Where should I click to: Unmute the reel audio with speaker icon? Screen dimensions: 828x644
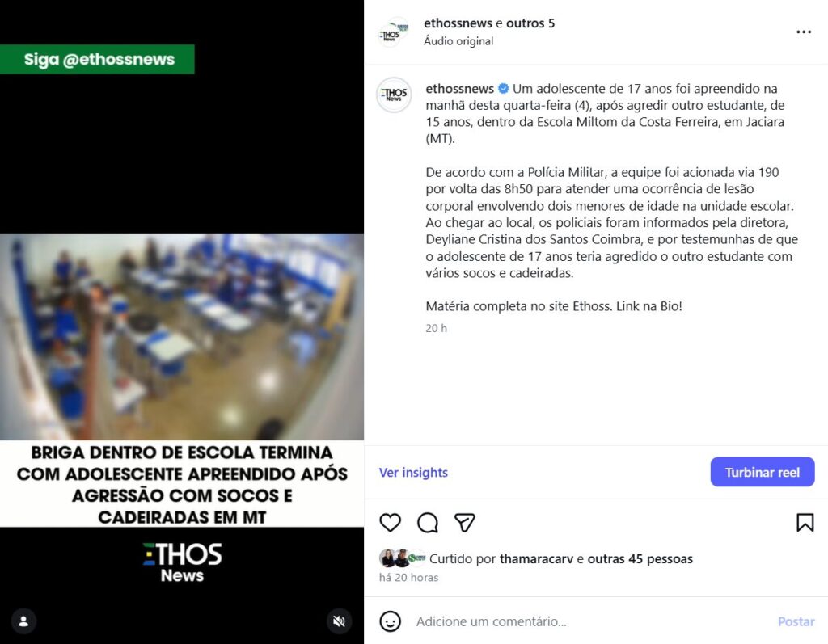(339, 621)
